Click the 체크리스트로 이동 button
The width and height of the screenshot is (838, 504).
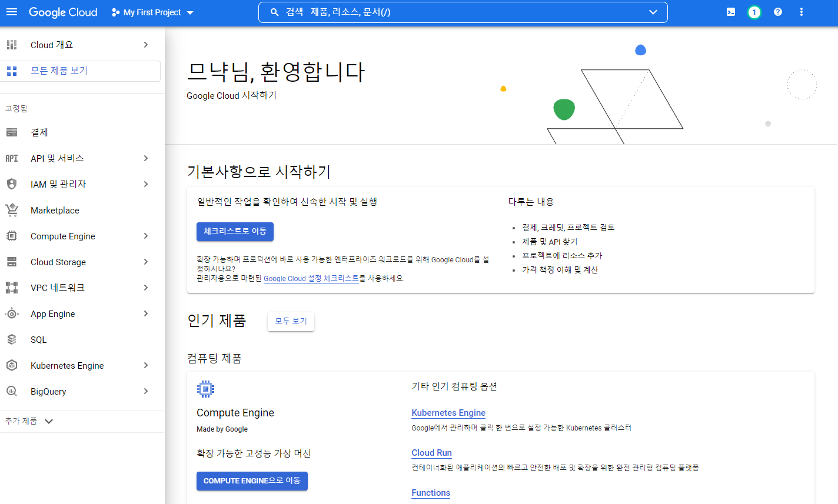tap(235, 232)
